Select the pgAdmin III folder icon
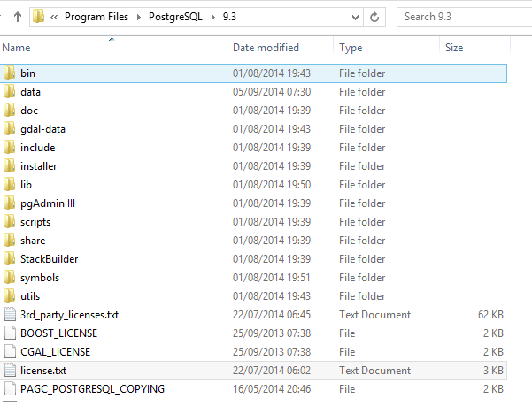The image size is (532, 406). point(10,203)
